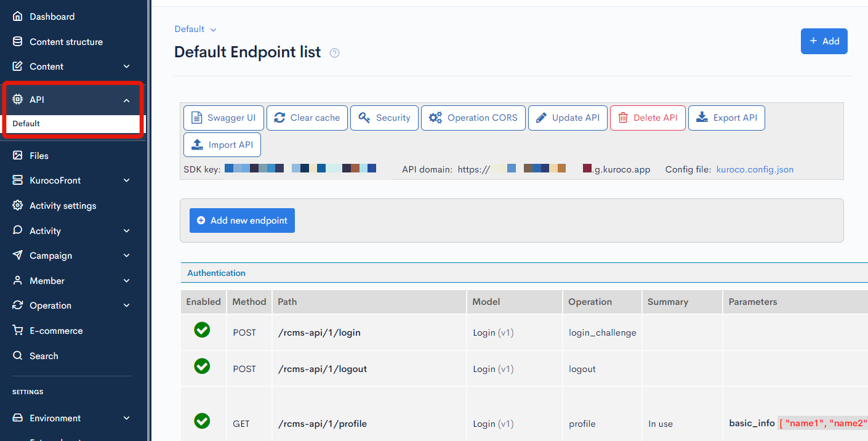The height and width of the screenshot is (441, 868).
Task: Open the /rcms-api/1/login path
Action: (x=319, y=333)
